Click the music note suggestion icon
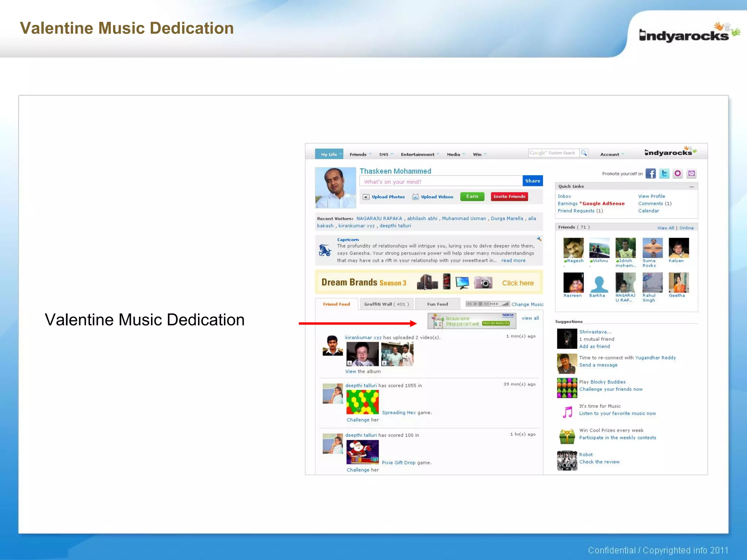The width and height of the screenshot is (747, 560). pos(567,412)
